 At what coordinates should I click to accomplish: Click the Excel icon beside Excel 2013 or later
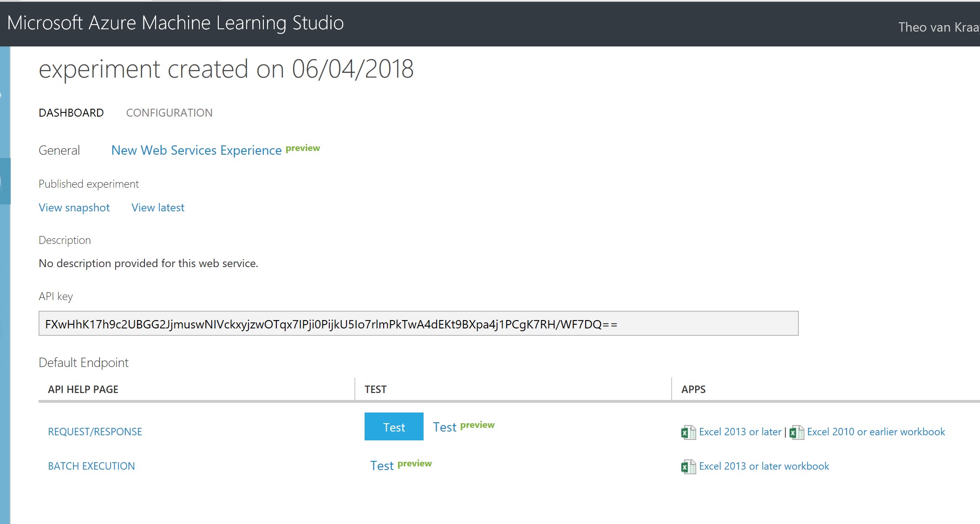click(x=687, y=432)
